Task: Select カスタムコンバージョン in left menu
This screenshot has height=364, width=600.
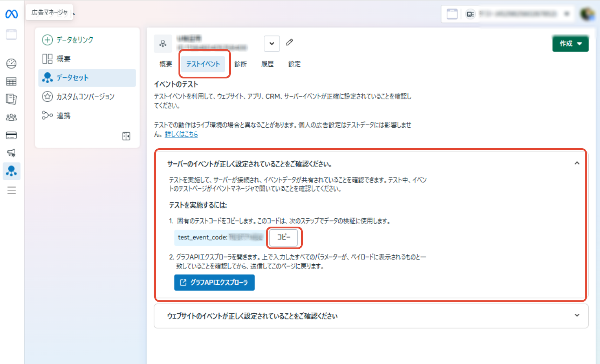Action: coord(85,97)
